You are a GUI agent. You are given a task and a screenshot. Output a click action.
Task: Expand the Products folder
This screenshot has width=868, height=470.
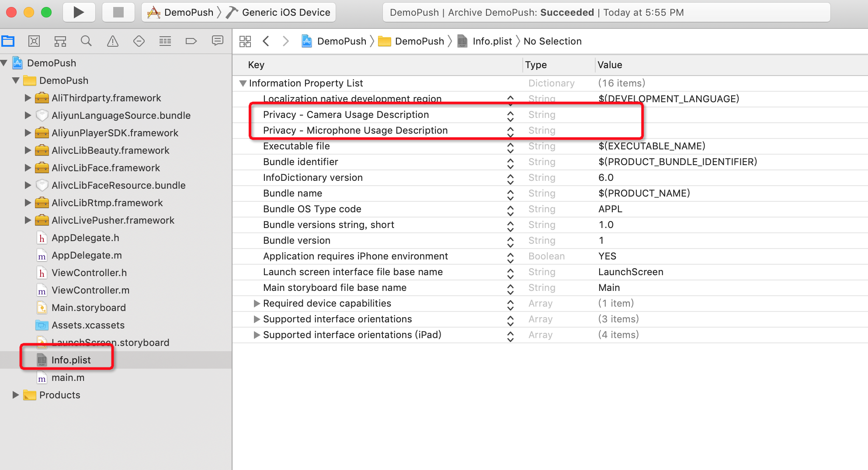[16, 395]
